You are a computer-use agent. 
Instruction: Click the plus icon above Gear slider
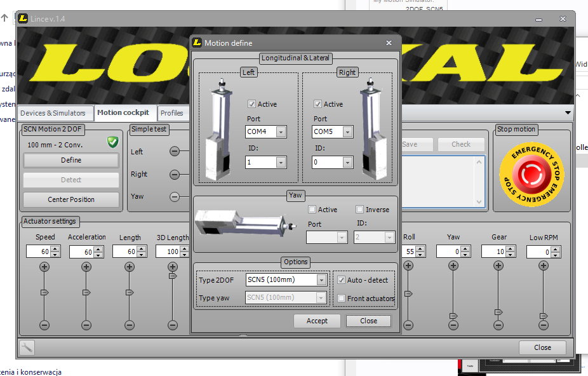(498, 265)
